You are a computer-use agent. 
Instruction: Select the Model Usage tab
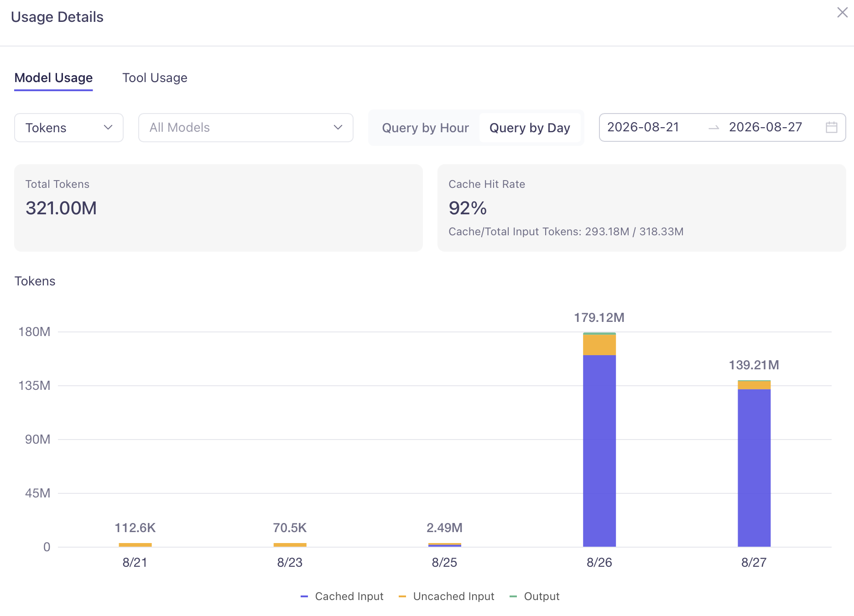click(53, 78)
